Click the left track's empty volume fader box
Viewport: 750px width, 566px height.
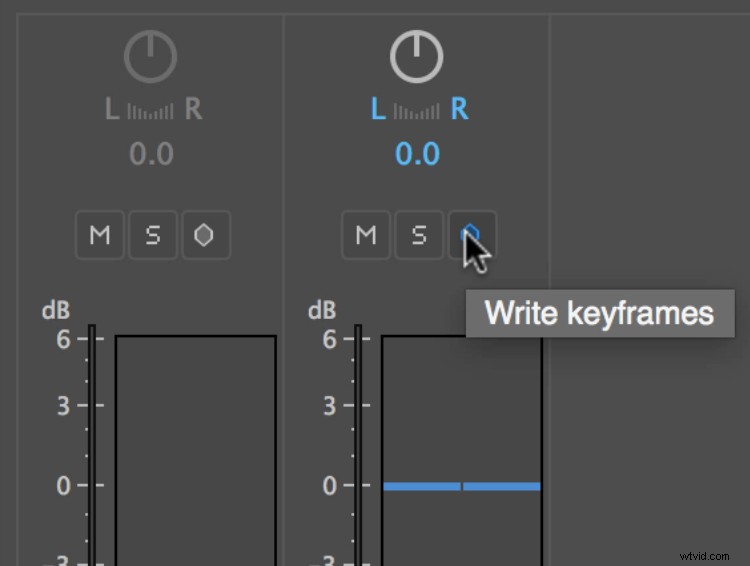(x=196, y=450)
